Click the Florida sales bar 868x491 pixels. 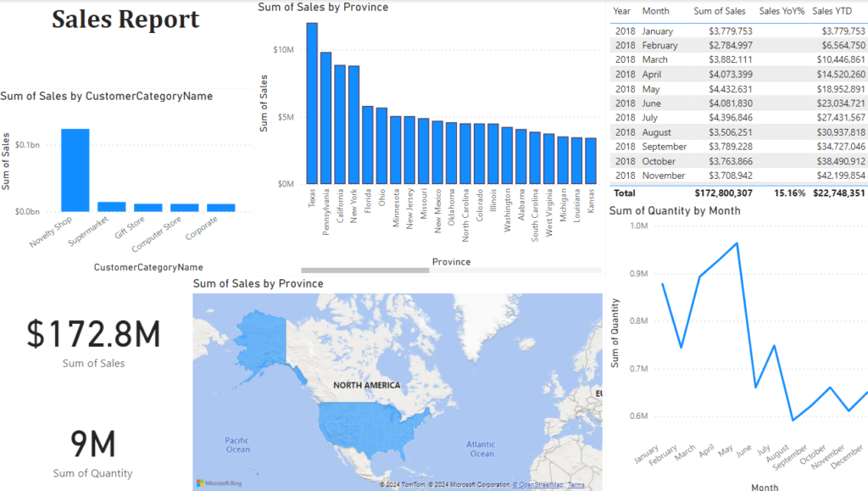368,144
